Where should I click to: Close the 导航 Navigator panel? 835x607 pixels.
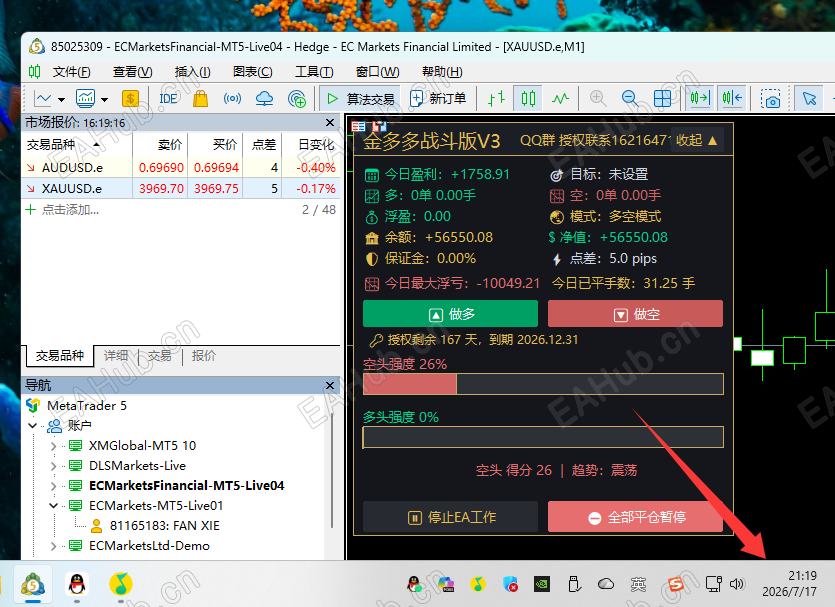(x=330, y=385)
